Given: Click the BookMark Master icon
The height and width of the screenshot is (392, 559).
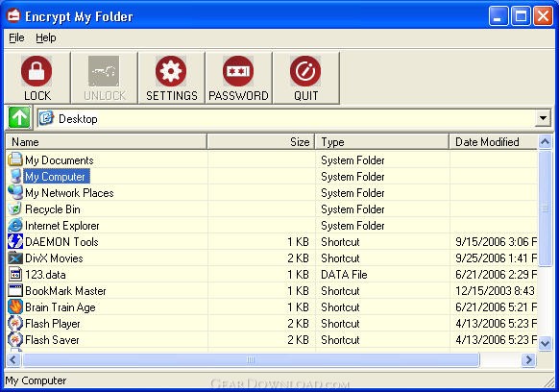Looking at the screenshot, I should (15, 290).
